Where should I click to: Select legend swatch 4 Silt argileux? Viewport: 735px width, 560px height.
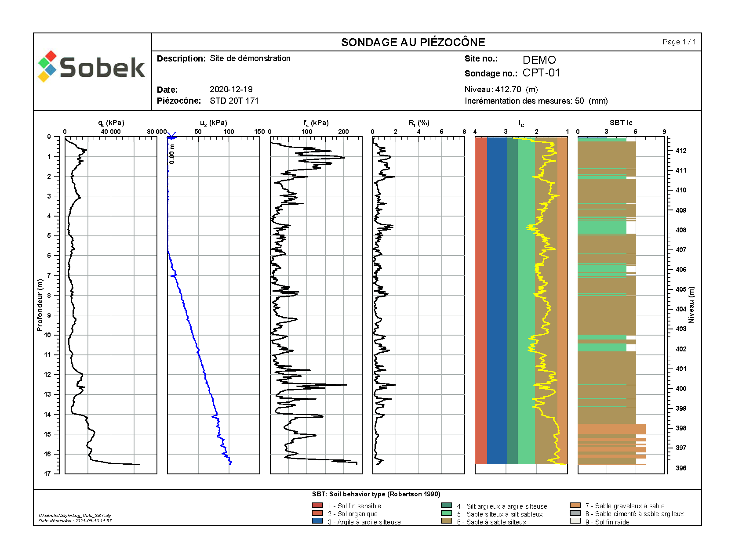pos(446,506)
